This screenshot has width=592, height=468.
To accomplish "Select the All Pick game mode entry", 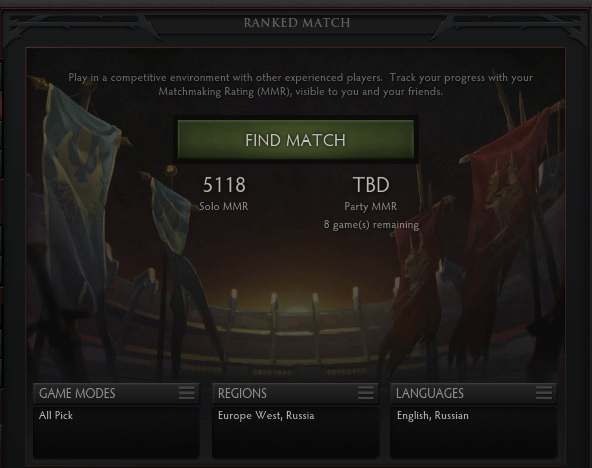I will pos(56,416).
